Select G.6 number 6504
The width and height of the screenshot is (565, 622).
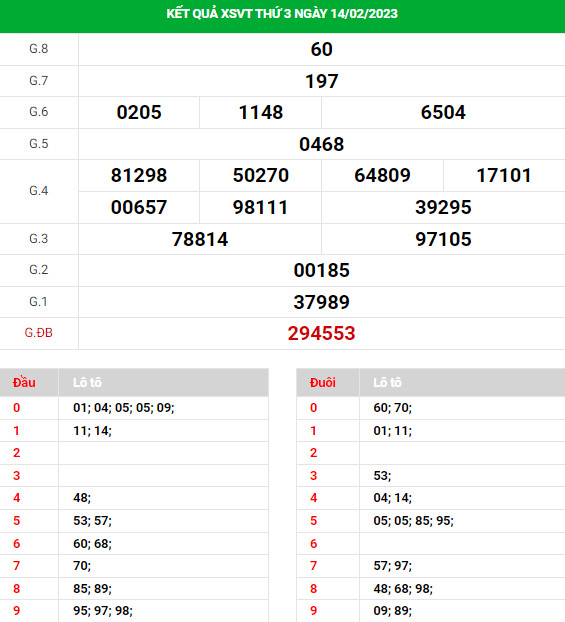(443, 112)
